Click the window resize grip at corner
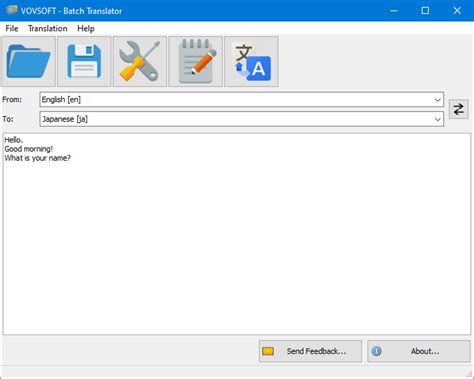Screen dimensions: 474x379 469,374
